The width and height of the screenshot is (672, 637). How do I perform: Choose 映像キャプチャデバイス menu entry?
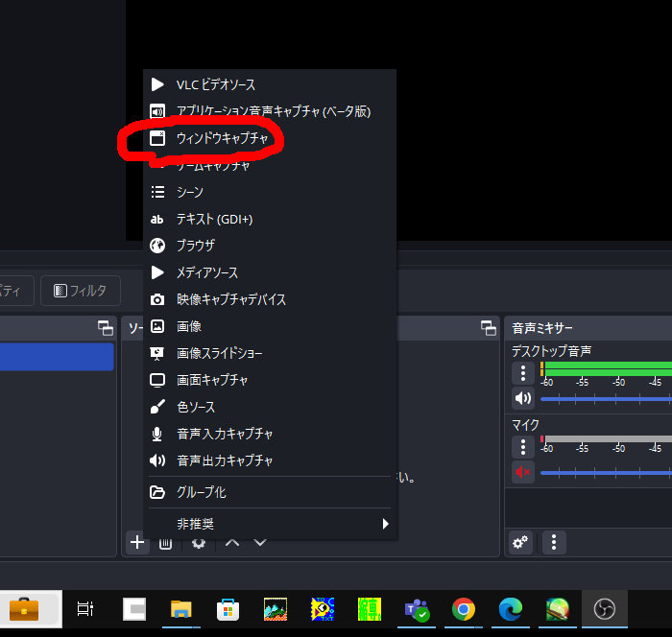230,299
